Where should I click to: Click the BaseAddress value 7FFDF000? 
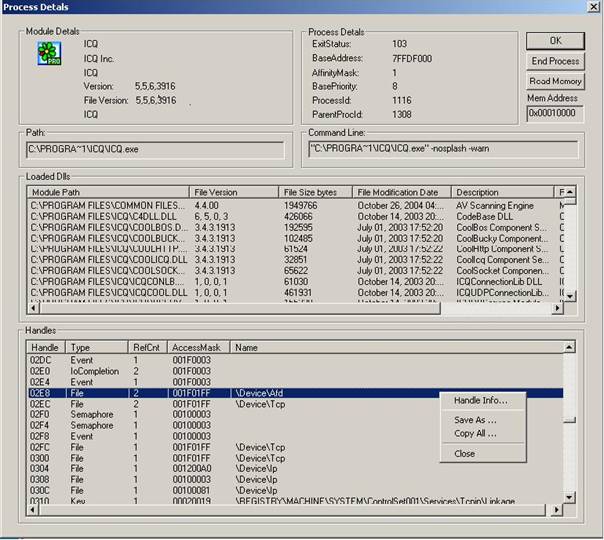[x=412, y=59]
